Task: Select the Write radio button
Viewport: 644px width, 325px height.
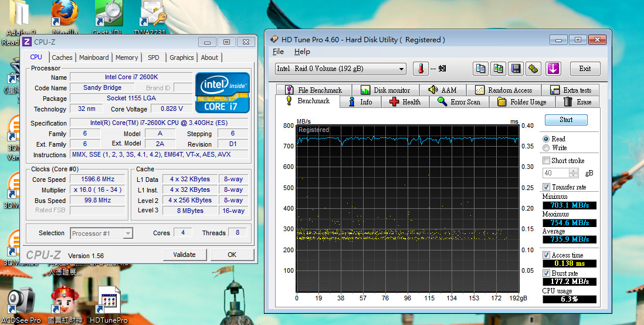Action: click(x=546, y=148)
